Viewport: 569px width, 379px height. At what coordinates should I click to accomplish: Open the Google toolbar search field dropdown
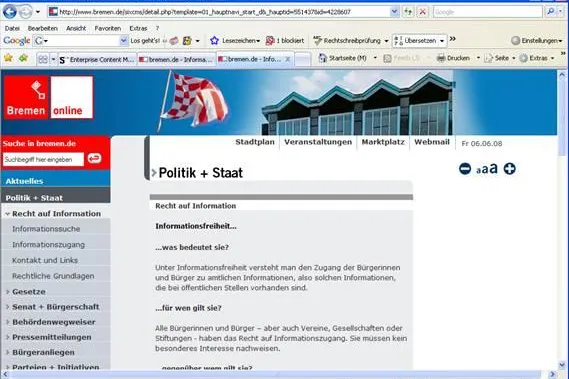coord(124,41)
